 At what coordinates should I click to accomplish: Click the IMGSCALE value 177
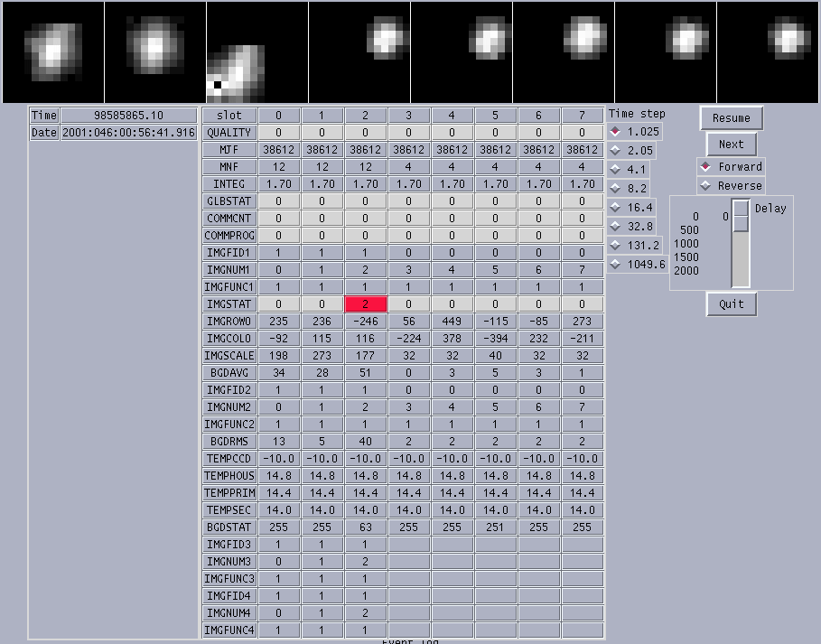pyautogui.click(x=366, y=356)
